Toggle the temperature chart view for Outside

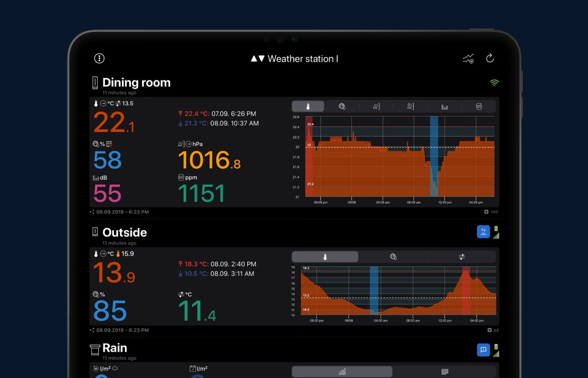pyautogui.click(x=324, y=256)
